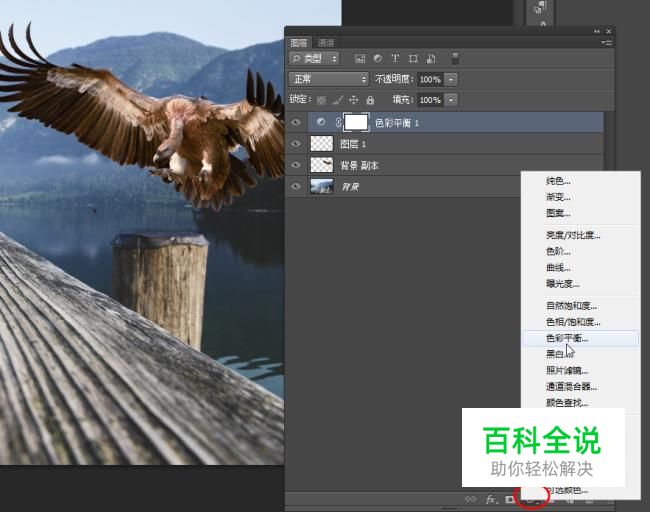Choose 颜色查找... from the menu
This screenshot has height=512, width=650.
click(567, 403)
